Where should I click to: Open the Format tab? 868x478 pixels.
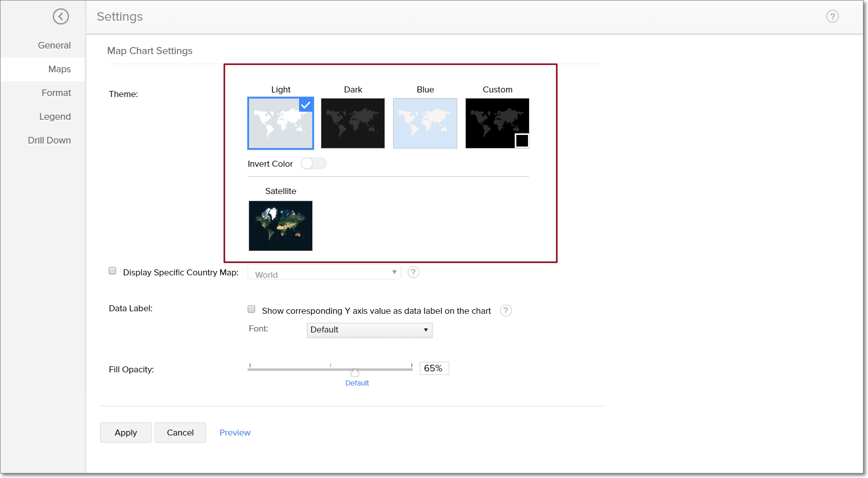[x=56, y=93]
